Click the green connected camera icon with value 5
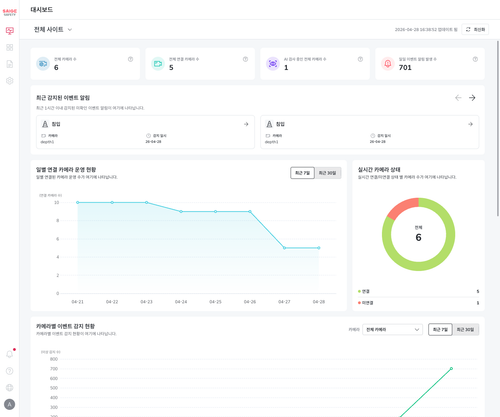Screen dimensions: 500x417 pyautogui.click(x=158, y=64)
